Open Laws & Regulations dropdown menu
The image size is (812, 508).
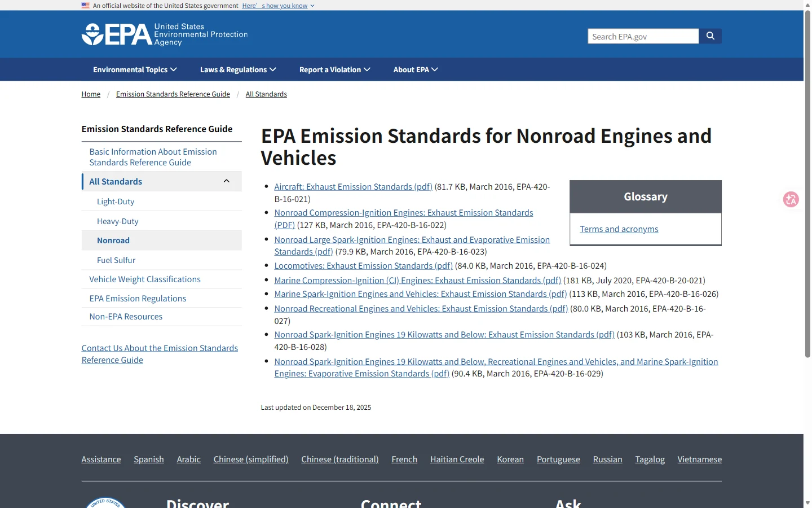tap(238, 69)
